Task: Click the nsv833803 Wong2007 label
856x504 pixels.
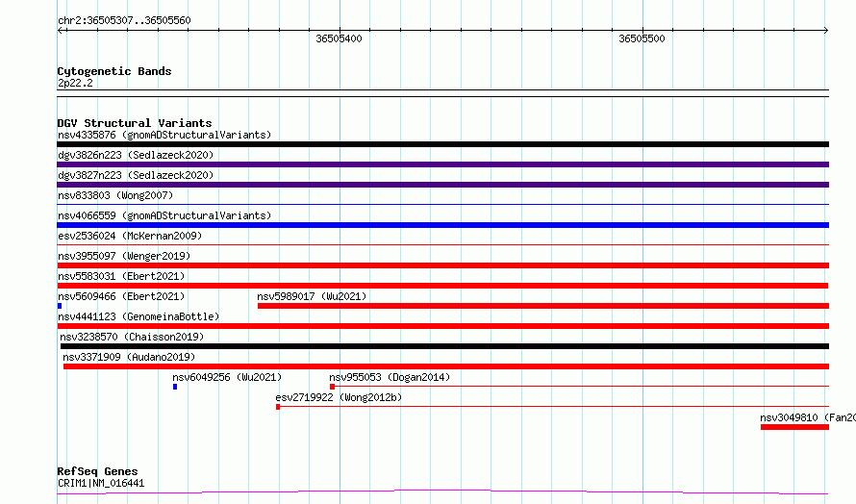Action: pyautogui.click(x=115, y=195)
